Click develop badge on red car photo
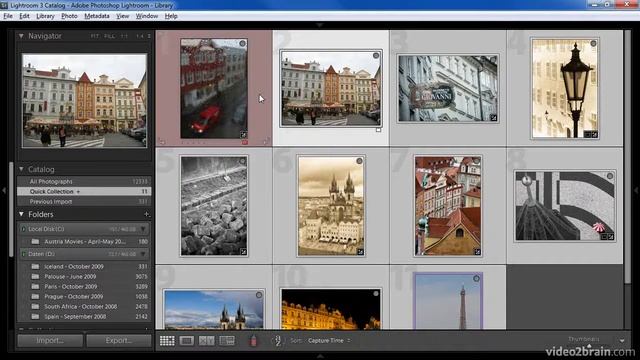The width and height of the screenshot is (640, 360). (243, 135)
